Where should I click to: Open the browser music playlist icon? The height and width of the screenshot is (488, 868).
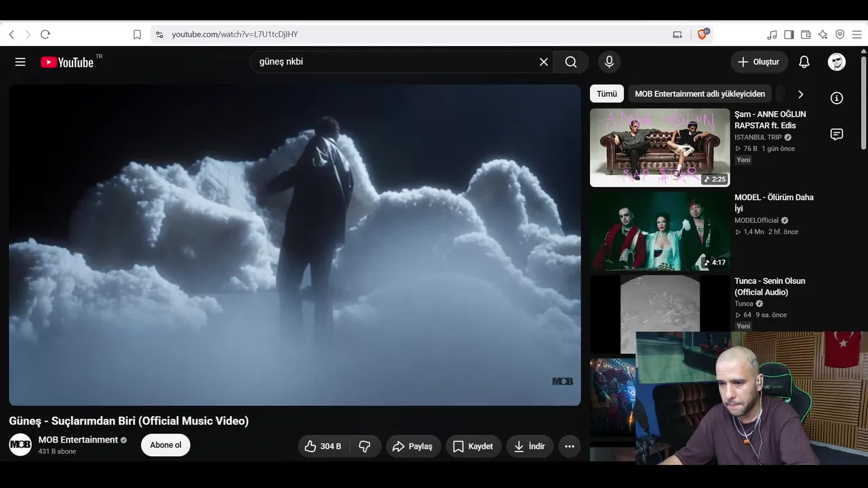pyautogui.click(x=772, y=35)
